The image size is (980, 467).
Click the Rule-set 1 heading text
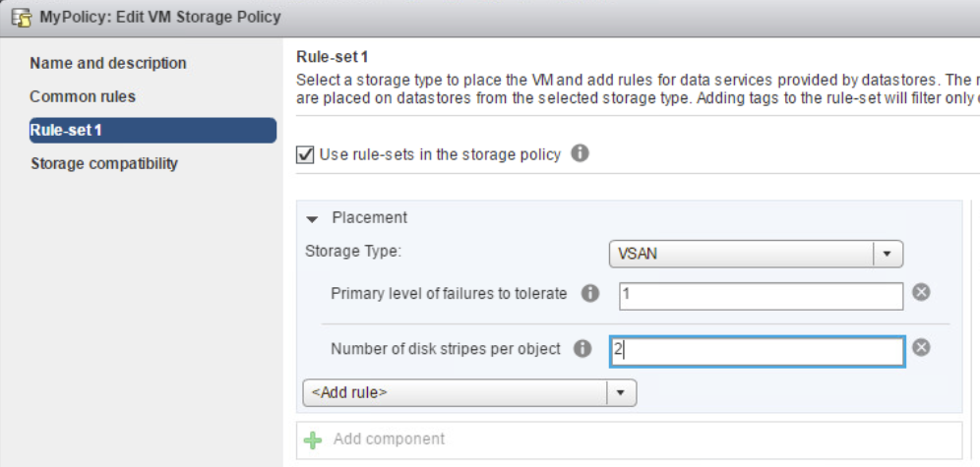pos(332,57)
